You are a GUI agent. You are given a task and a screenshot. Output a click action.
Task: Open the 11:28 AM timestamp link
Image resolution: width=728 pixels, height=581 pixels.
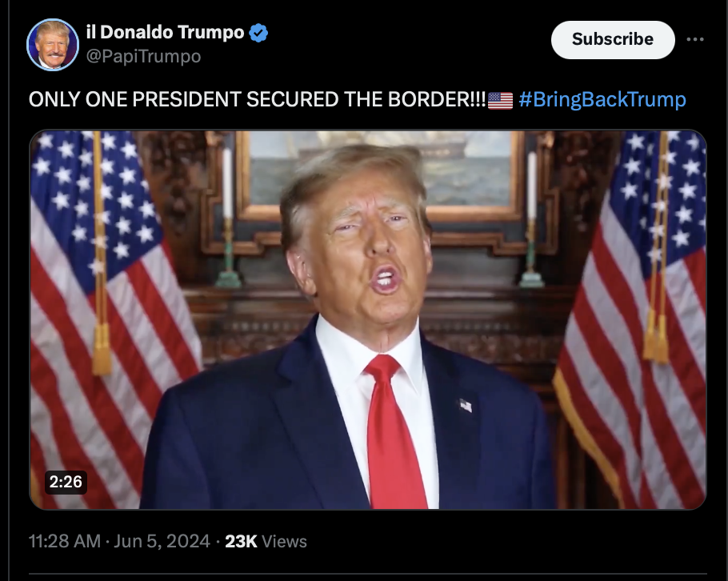65,541
